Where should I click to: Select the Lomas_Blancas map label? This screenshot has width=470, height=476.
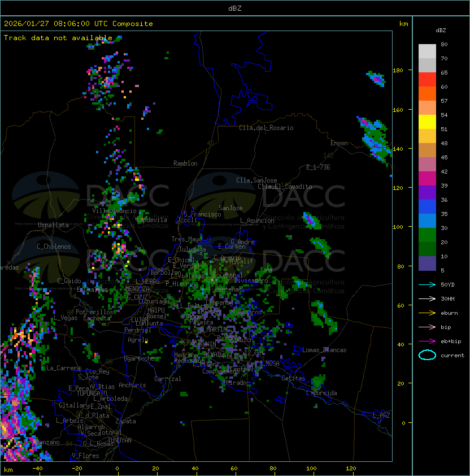pyautogui.click(x=324, y=350)
